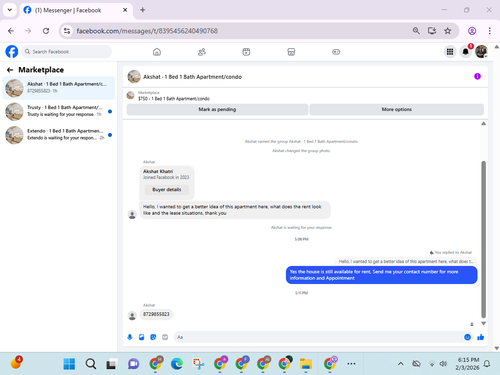Open the emoji picker in message box
Screen dimensions: 500x375
coord(467,337)
